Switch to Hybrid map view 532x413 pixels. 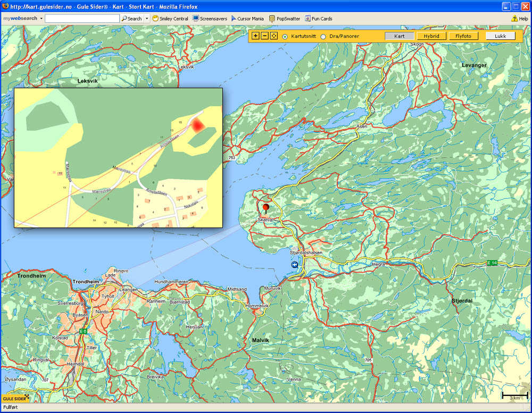[431, 36]
